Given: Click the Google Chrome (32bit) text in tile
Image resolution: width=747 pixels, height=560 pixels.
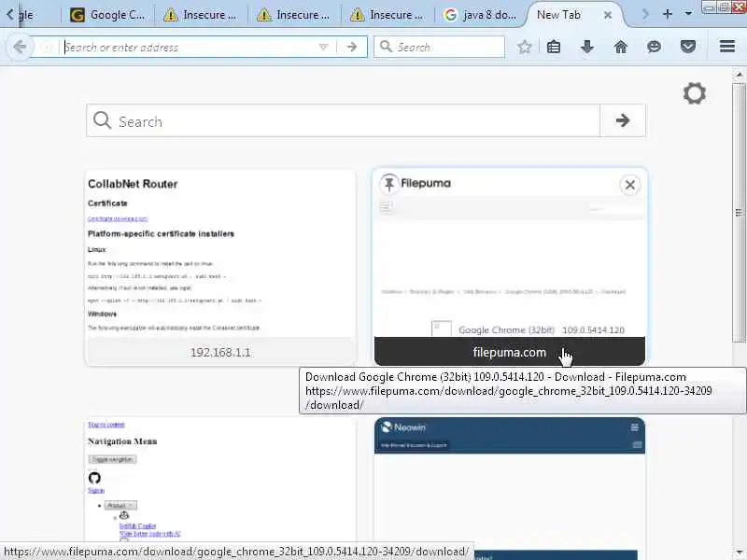Looking at the screenshot, I should click(506, 330).
